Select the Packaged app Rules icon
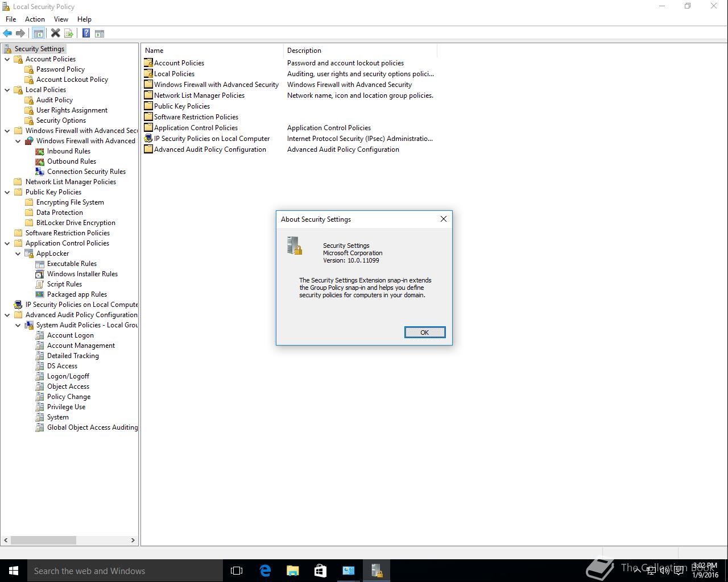Screen dimensions: 728x582 [x=40, y=294]
